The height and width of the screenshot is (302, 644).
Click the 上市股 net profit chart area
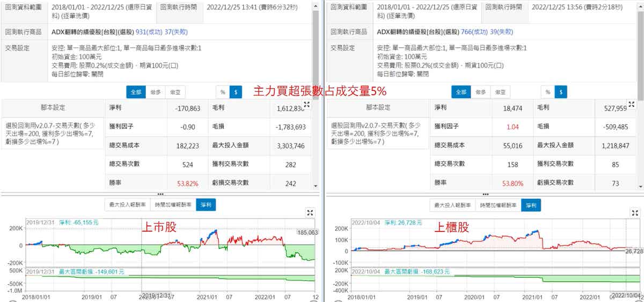161,245
